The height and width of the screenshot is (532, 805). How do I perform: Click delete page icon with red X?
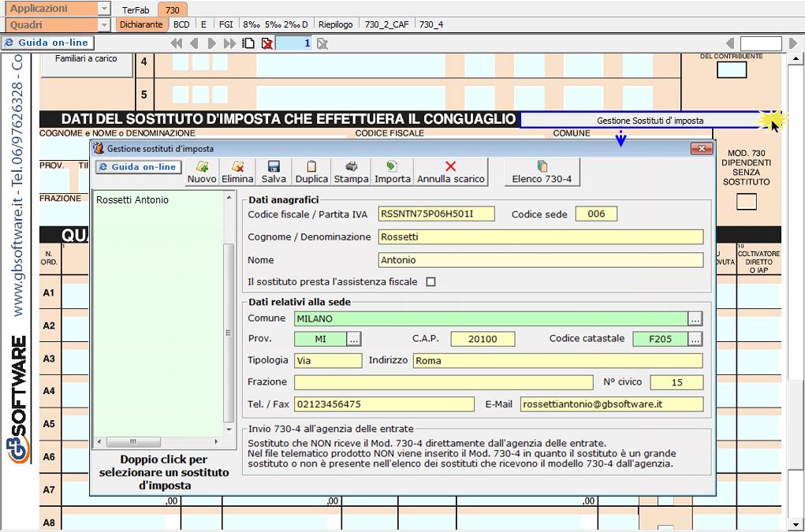[x=267, y=43]
